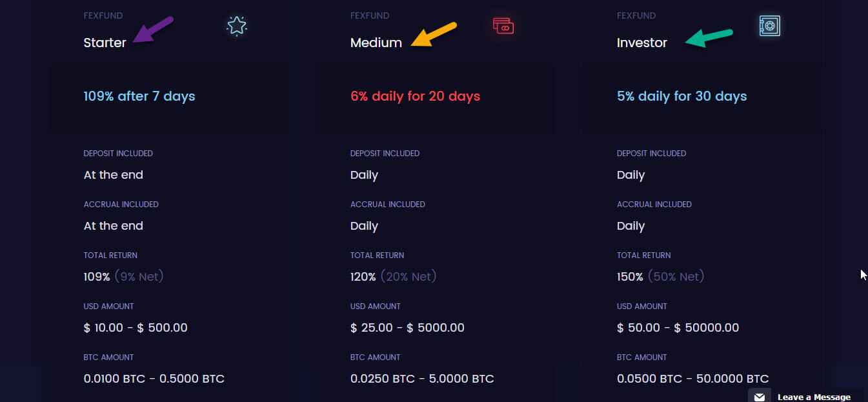Click the envelope icon beside Leave a Message
The width and height of the screenshot is (868, 402).
pyautogui.click(x=760, y=397)
